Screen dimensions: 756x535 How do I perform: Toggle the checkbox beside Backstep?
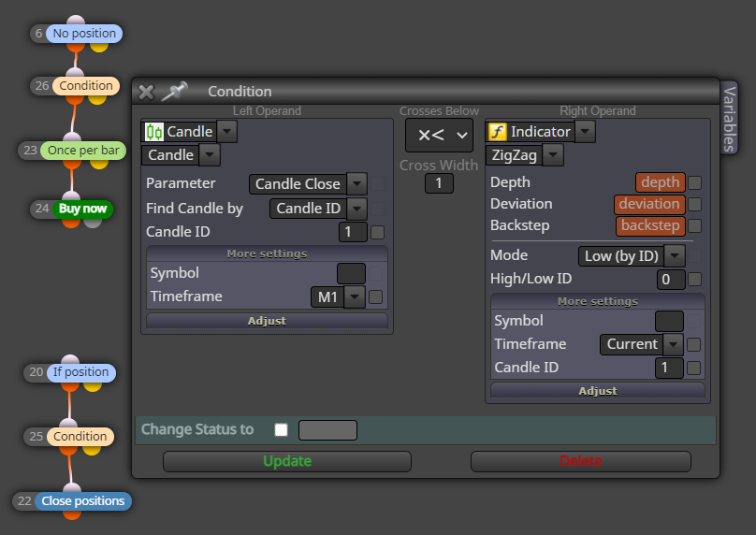695,226
